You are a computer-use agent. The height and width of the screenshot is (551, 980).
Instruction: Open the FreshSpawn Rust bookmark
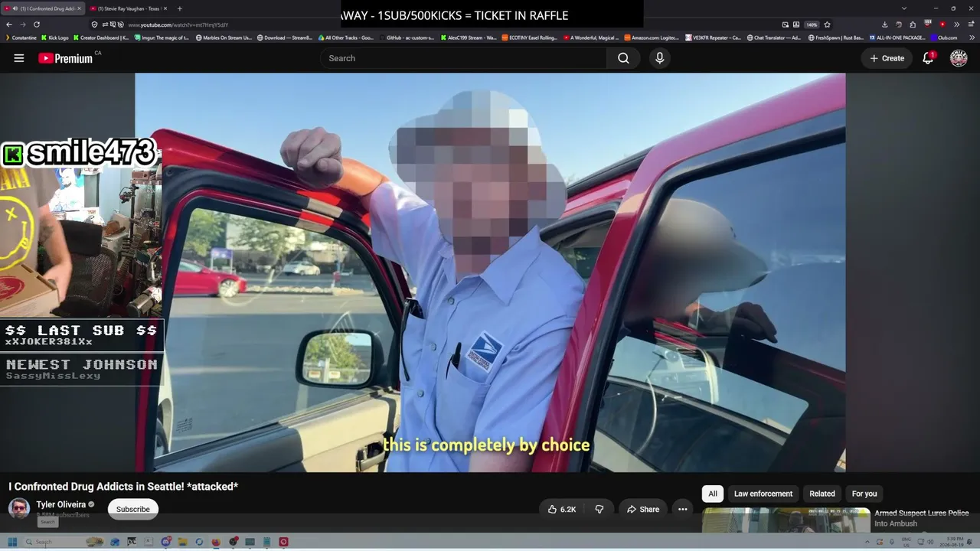coord(835,37)
